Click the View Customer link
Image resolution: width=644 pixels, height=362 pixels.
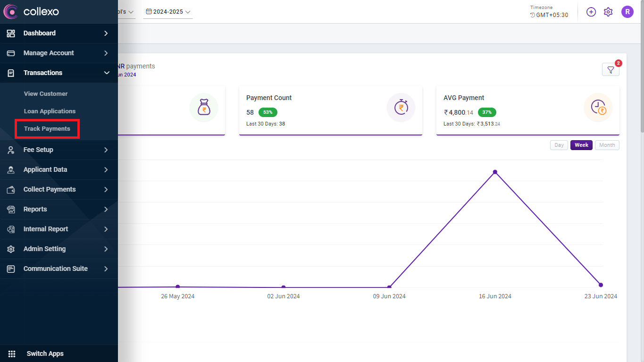pos(46,94)
